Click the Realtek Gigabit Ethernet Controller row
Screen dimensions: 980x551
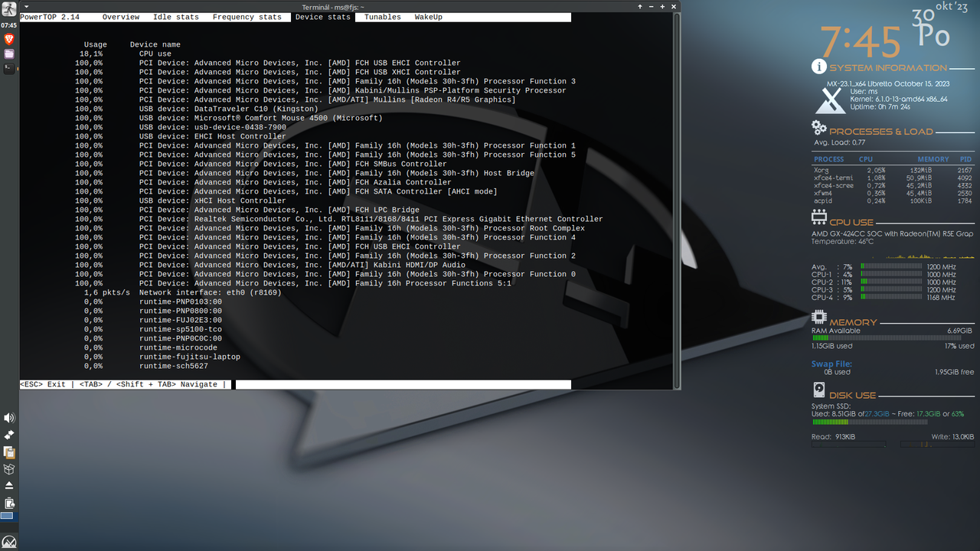339,219
